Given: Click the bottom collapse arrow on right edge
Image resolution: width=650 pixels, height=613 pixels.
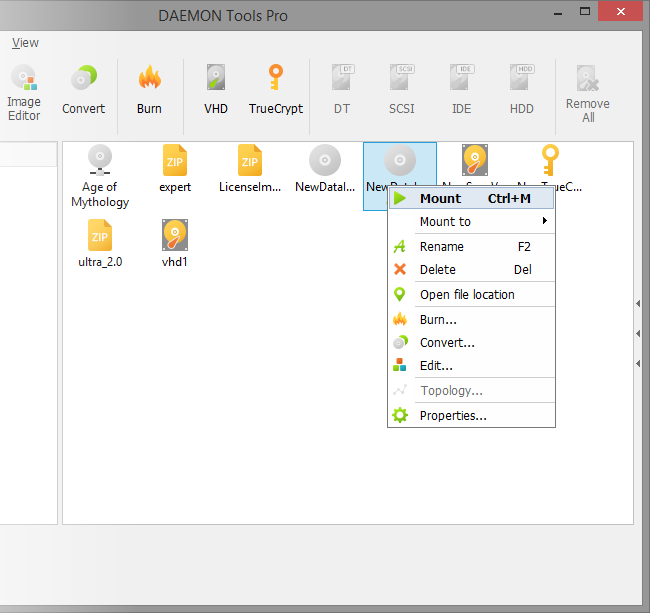Looking at the screenshot, I should pos(638,363).
